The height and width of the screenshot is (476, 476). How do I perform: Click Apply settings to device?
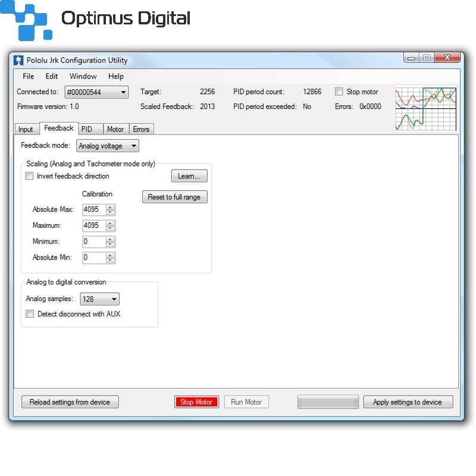(408, 402)
